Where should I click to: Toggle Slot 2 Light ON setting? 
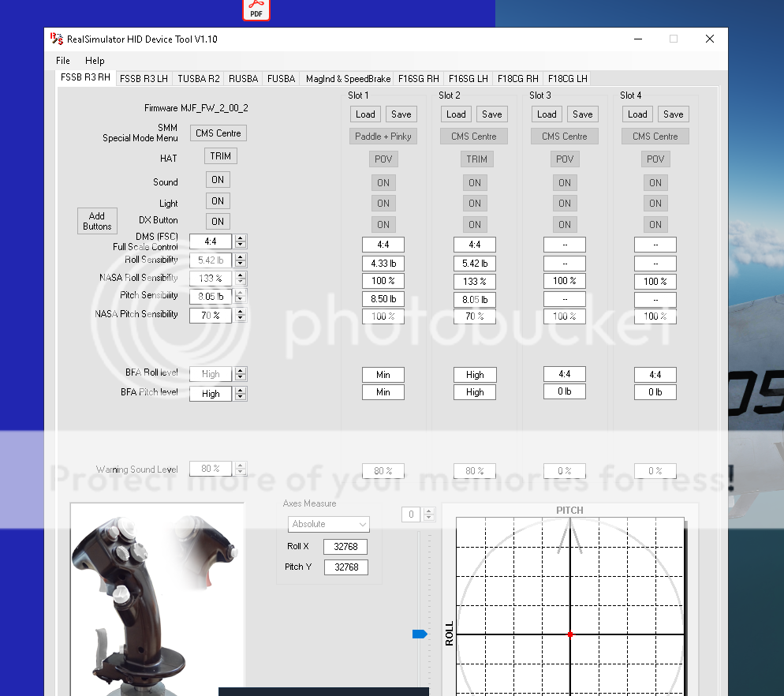pyautogui.click(x=474, y=203)
